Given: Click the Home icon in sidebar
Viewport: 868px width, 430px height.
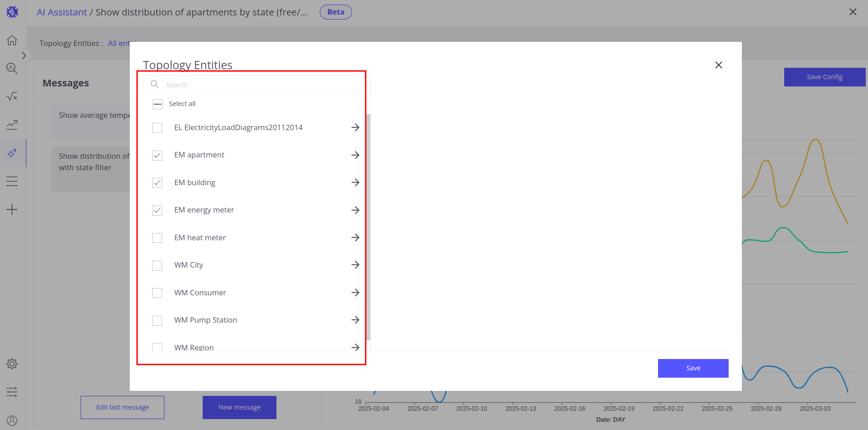Looking at the screenshot, I should click(x=12, y=40).
